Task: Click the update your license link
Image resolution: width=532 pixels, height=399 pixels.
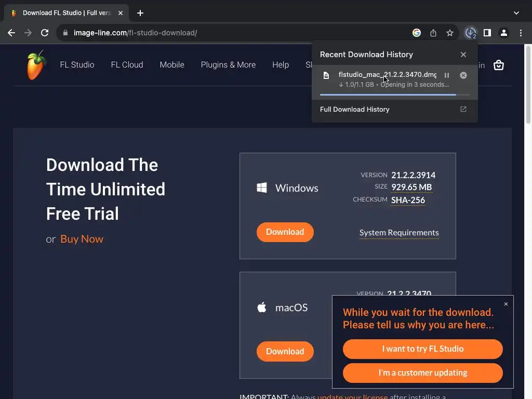Action: 353,396
